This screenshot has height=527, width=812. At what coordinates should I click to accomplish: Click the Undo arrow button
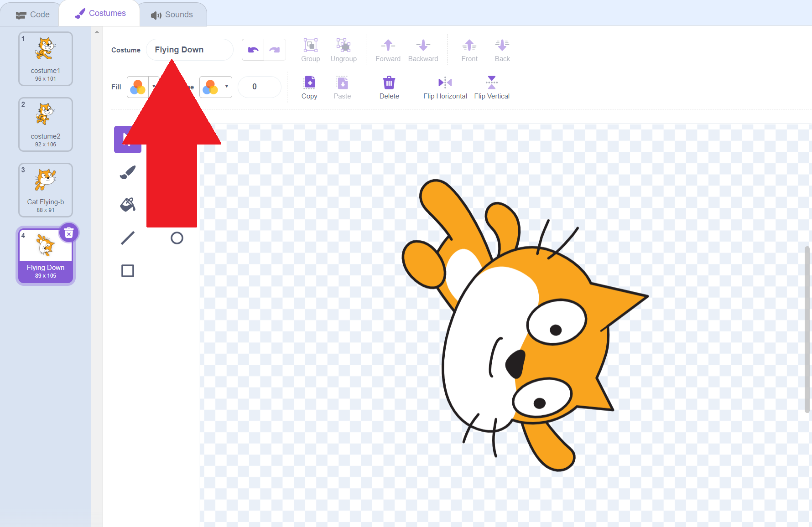253,50
